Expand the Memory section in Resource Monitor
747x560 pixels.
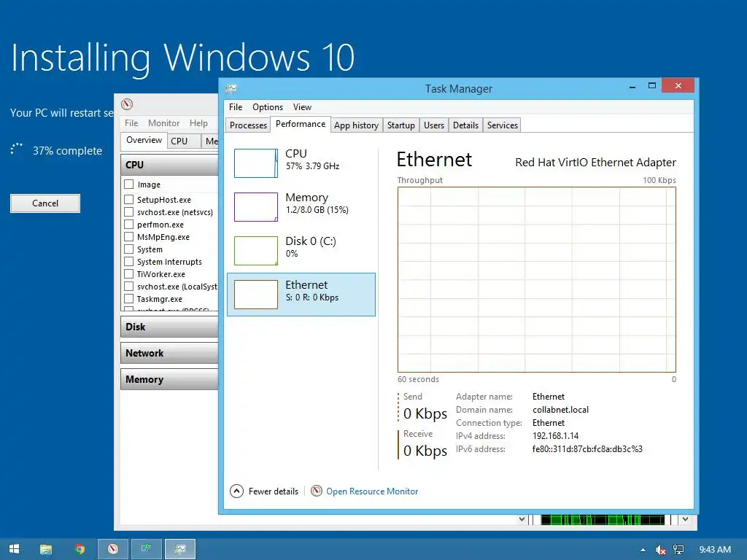(x=169, y=379)
